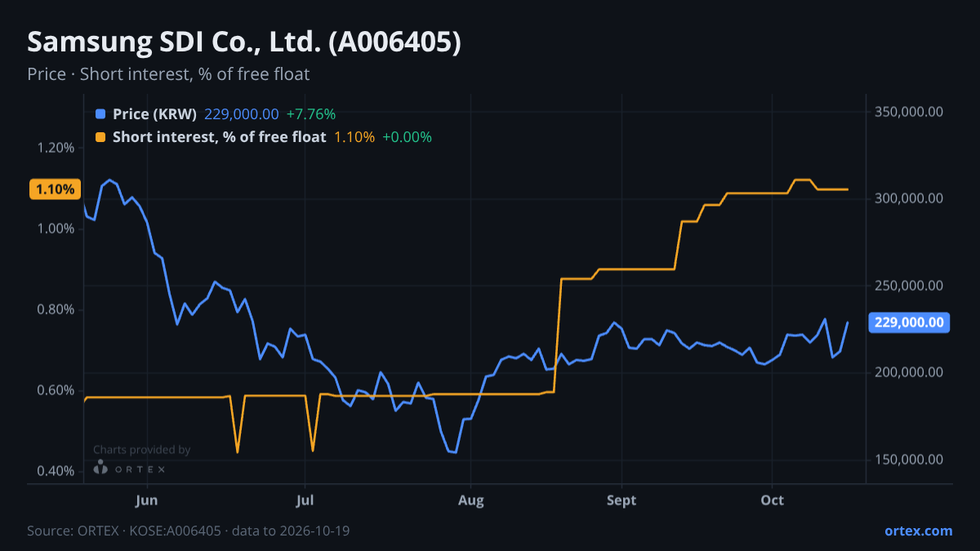Click the 0.80% left axis label
Viewport: 980px width, 551px height.
pos(56,309)
